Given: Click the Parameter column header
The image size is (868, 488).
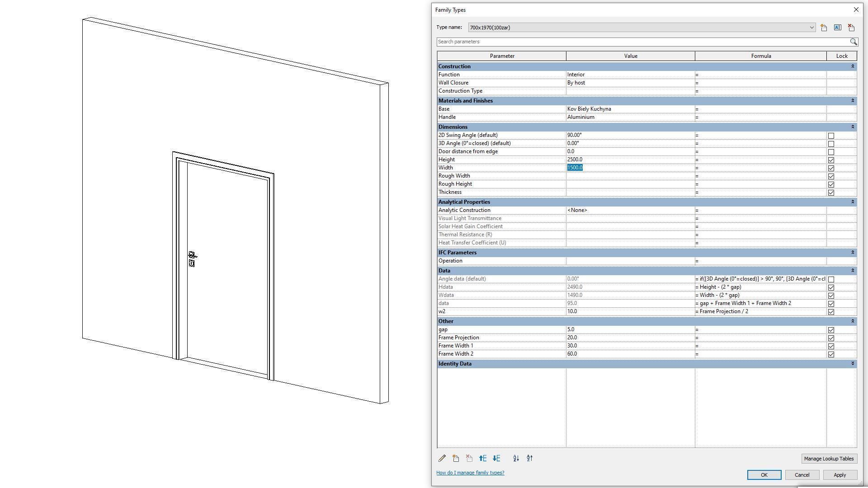Looking at the screenshot, I should click(502, 56).
